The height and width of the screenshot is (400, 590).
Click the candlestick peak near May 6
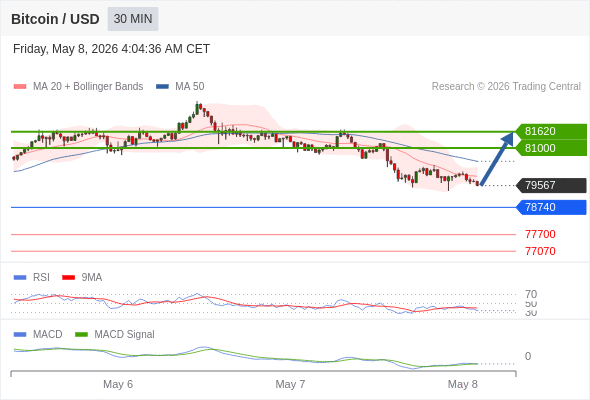(x=197, y=108)
